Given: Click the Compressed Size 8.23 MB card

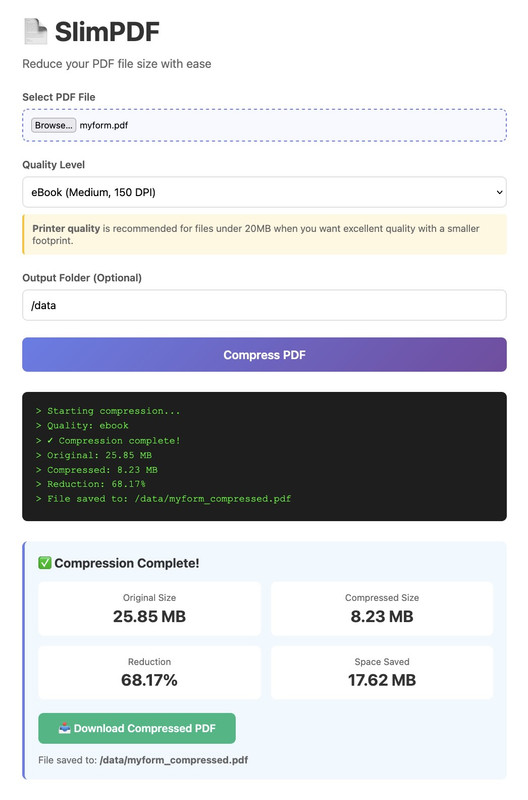Looking at the screenshot, I should (382, 609).
